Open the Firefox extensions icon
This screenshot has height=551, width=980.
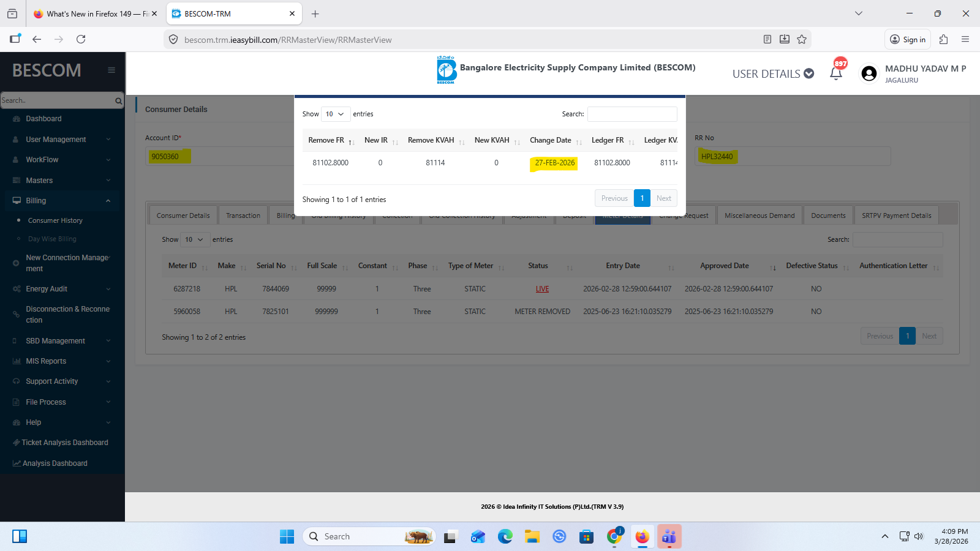coord(943,39)
